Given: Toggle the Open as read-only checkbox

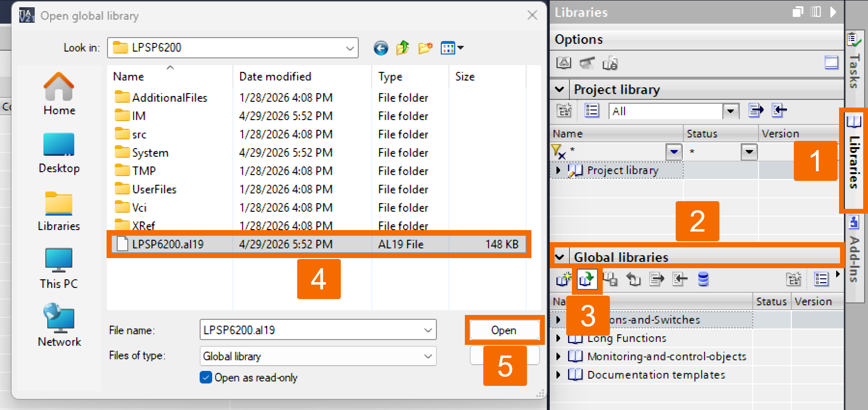Looking at the screenshot, I should pos(206,377).
